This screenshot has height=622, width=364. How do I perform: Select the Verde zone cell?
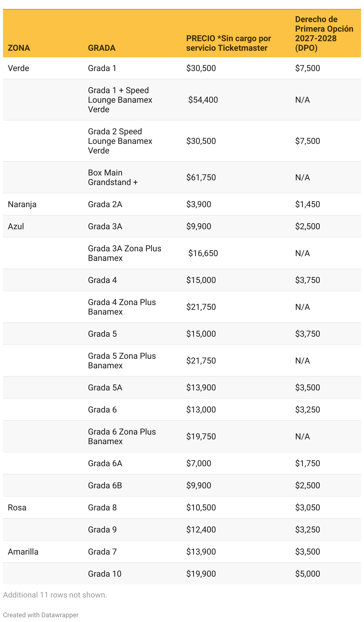(x=18, y=68)
